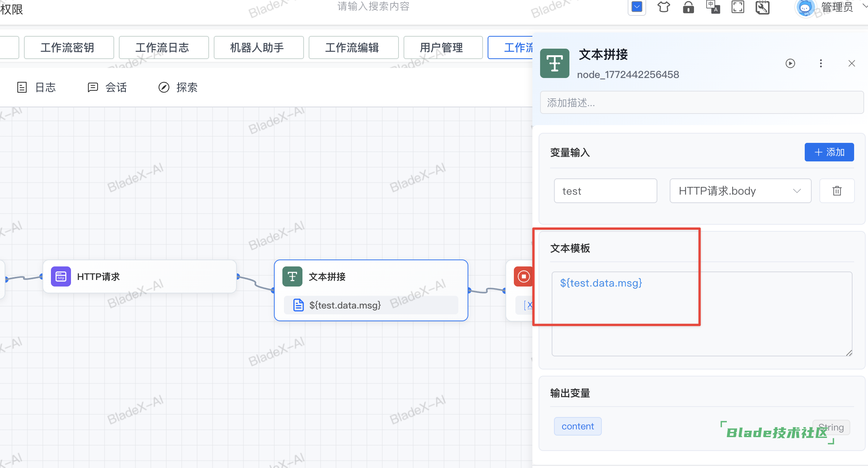Expand the 管理员 user menu
Screen dimensions: 868x468
tap(837, 7)
